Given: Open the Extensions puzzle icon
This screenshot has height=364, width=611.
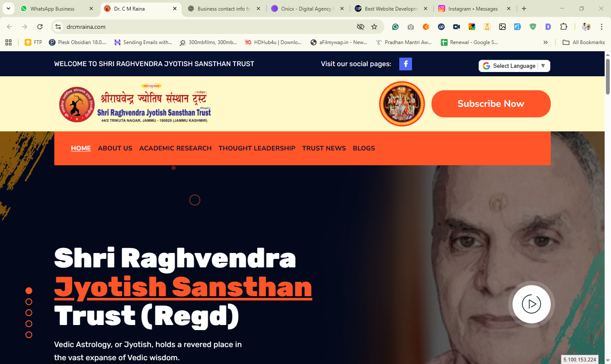Looking at the screenshot, I should click(563, 27).
